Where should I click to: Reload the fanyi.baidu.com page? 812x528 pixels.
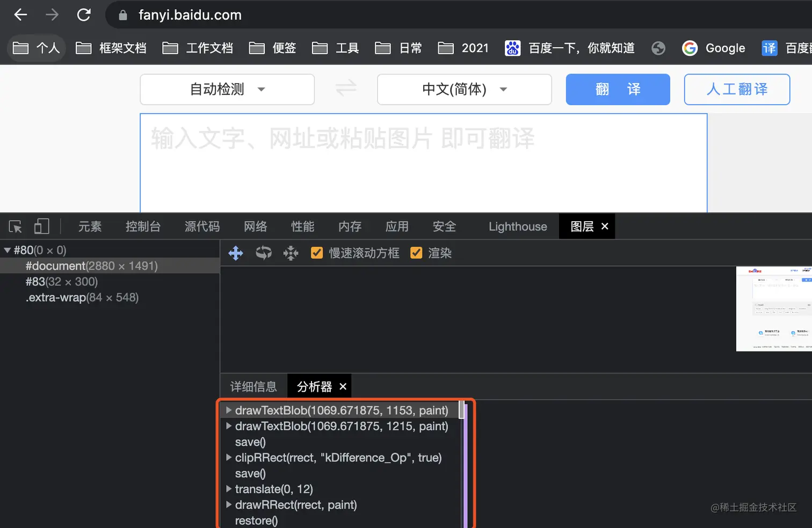tap(84, 14)
